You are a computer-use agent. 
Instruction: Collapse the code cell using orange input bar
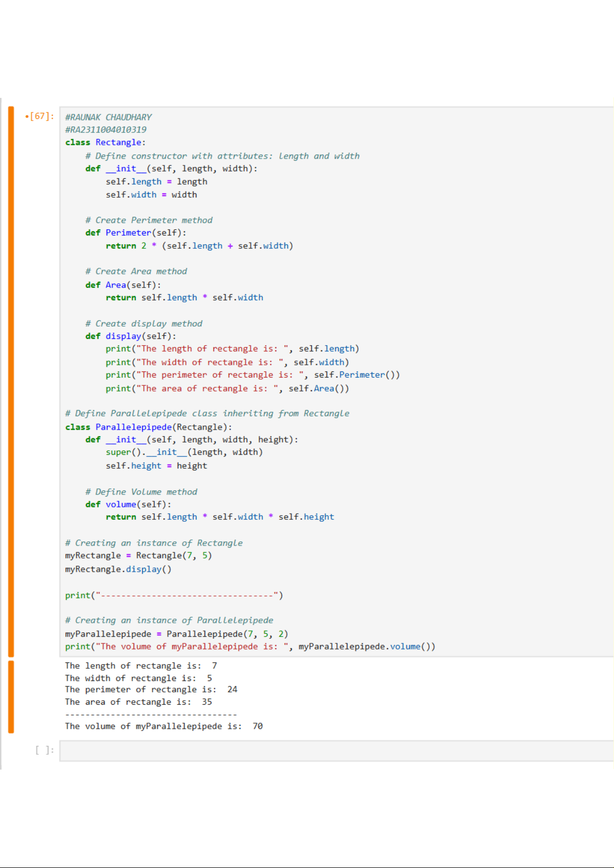pyautogui.click(x=11, y=381)
